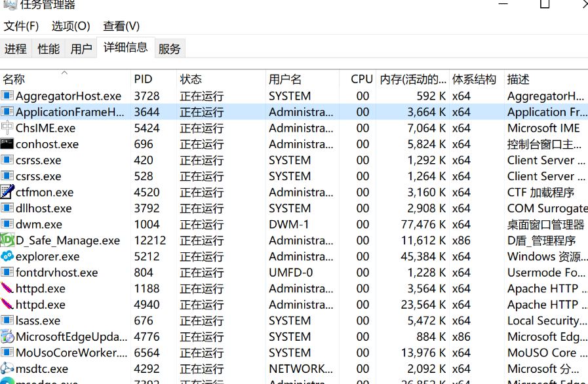Select the lsass.exe process name
Image resolution: width=588 pixels, height=384 pixels.
[x=38, y=320]
